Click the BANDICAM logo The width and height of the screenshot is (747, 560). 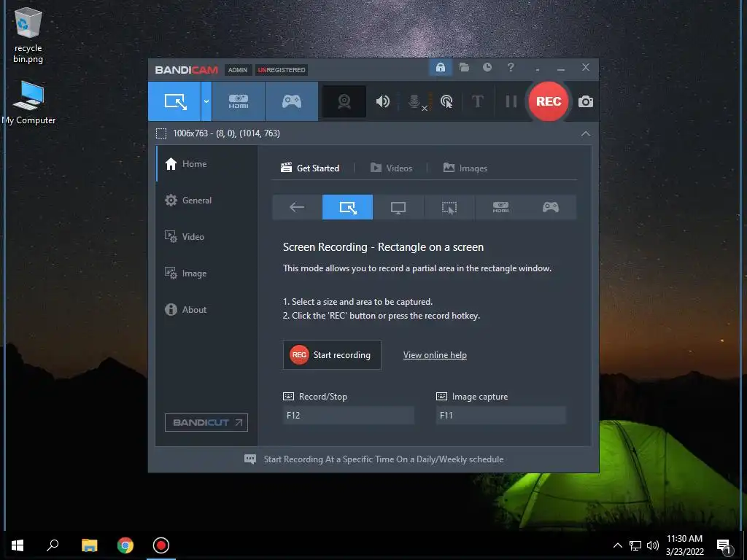186,70
